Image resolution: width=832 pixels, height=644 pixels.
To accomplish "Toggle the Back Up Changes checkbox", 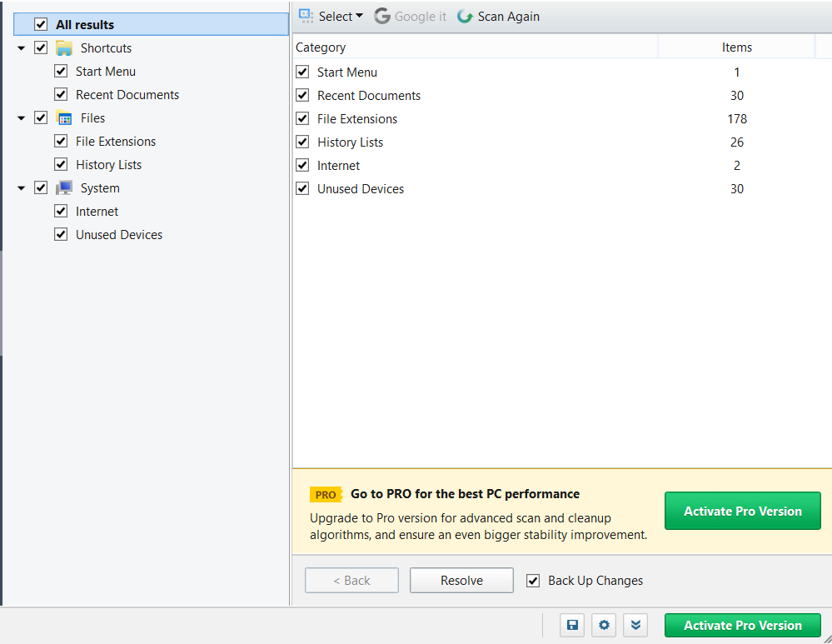I will click(x=533, y=581).
